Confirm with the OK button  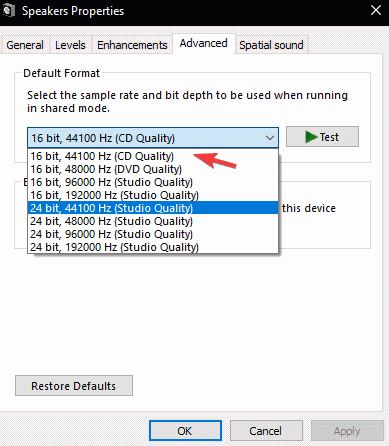point(185,431)
